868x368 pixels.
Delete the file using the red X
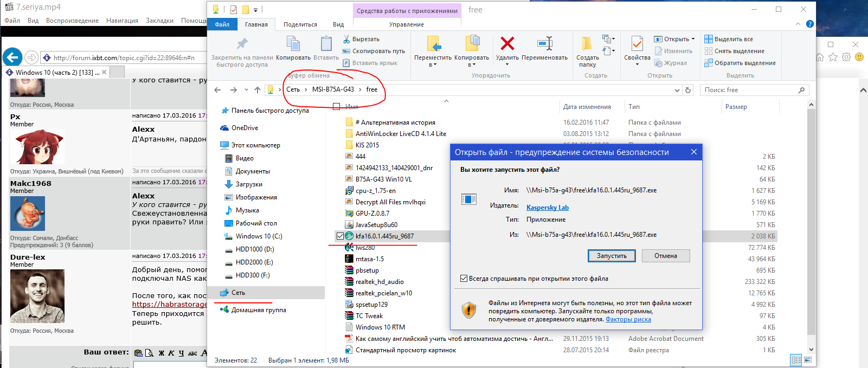(x=507, y=43)
